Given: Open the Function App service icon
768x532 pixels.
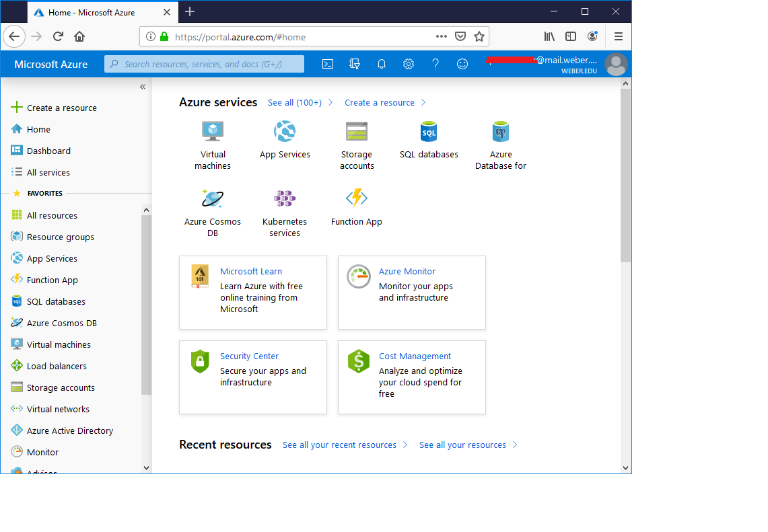Looking at the screenshot, I should tap(356, 198).
